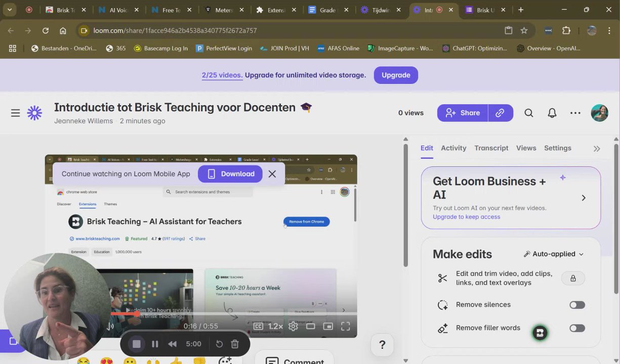Open the Chrome tab search dropdown
620x364 pixels.
tap(9, 10)
